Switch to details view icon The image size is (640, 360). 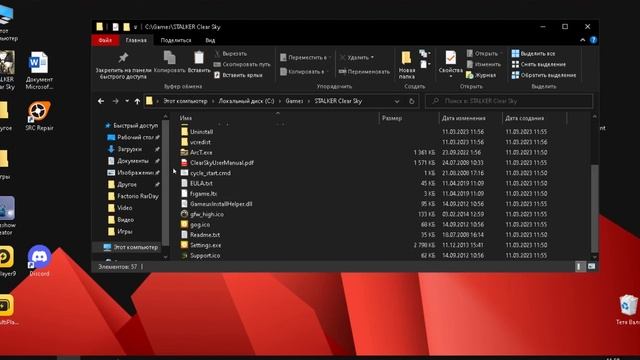pyautogui.click(x=579, y=267)
